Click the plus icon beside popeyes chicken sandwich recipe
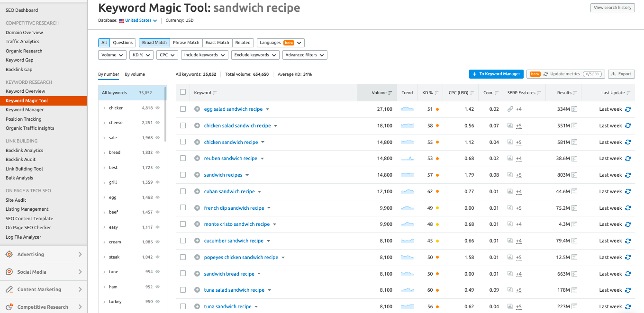 click(197, 258)
